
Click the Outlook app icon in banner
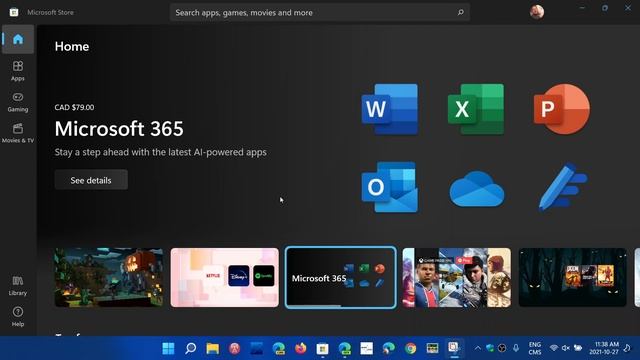point(390,187)
